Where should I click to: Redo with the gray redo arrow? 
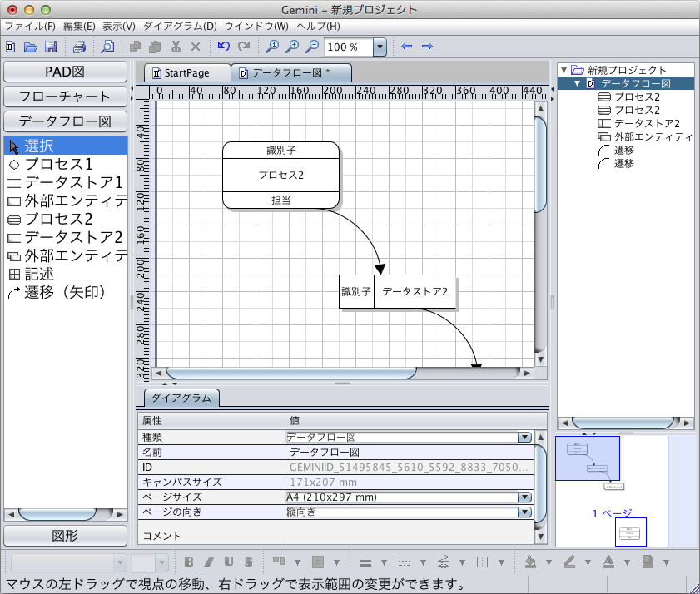244,46
